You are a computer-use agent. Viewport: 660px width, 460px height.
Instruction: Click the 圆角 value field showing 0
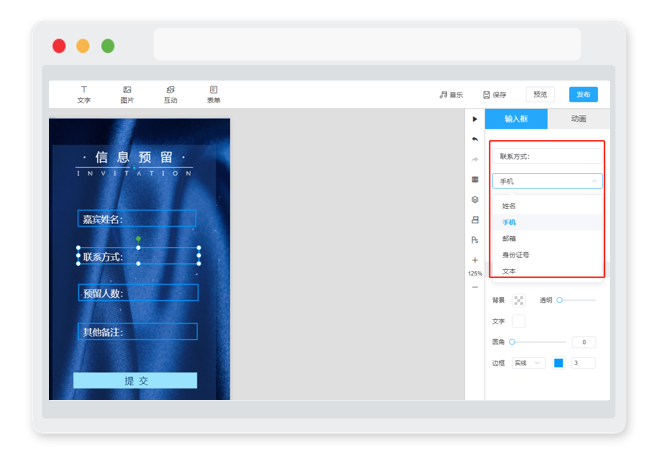coord(583,342)
